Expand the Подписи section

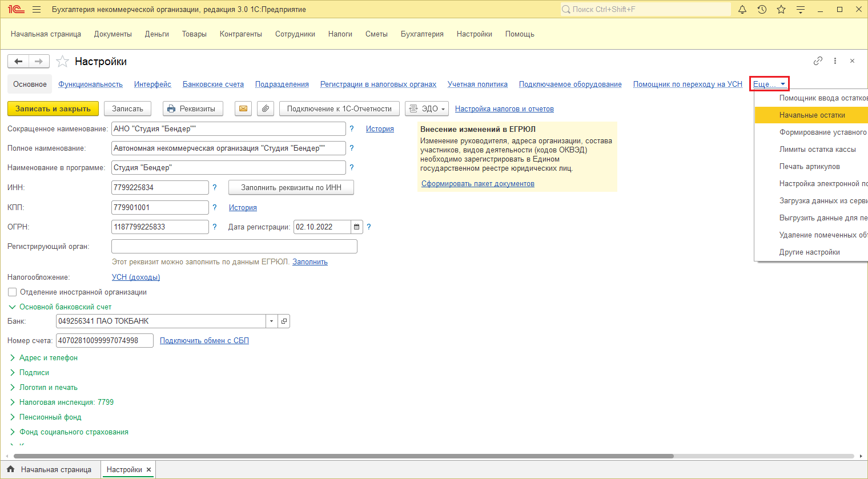point(29,372)
